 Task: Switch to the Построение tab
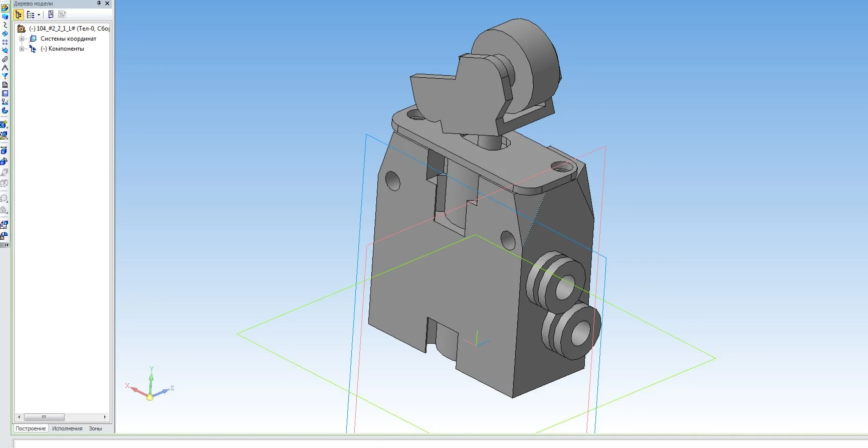tap(31, 428)
